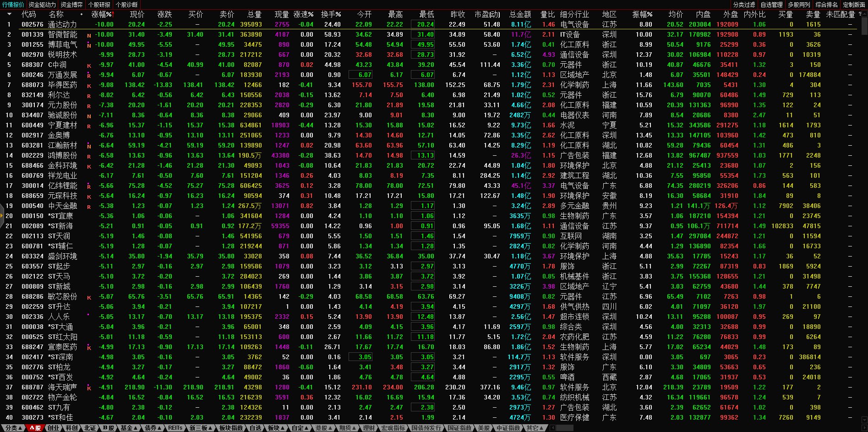Click the R marker beside 万通发展
The width and height of the screenshot is (868, 432).
tap(89, 76)
